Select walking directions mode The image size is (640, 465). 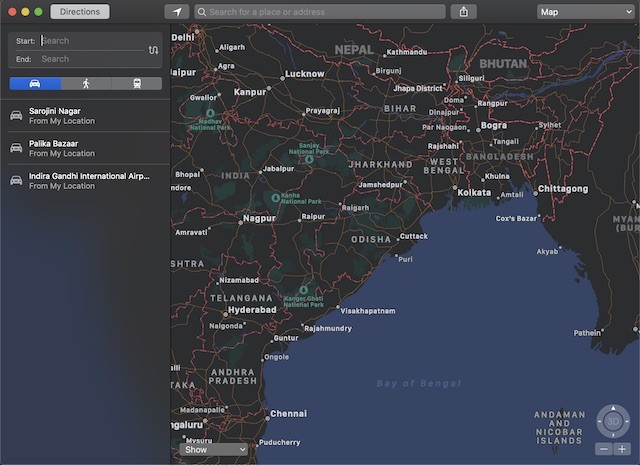(86, 84)
